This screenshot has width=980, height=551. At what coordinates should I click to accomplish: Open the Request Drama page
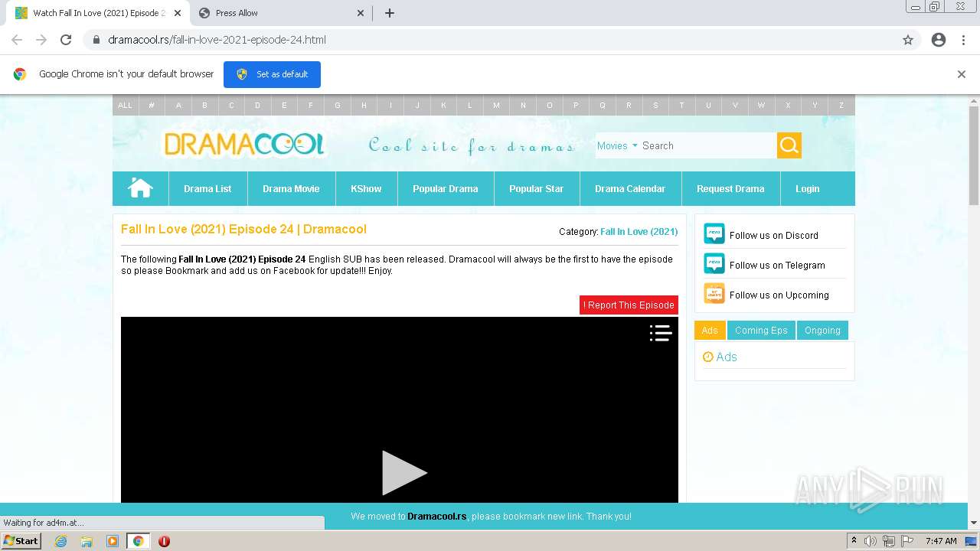click(x=730, y=188)
